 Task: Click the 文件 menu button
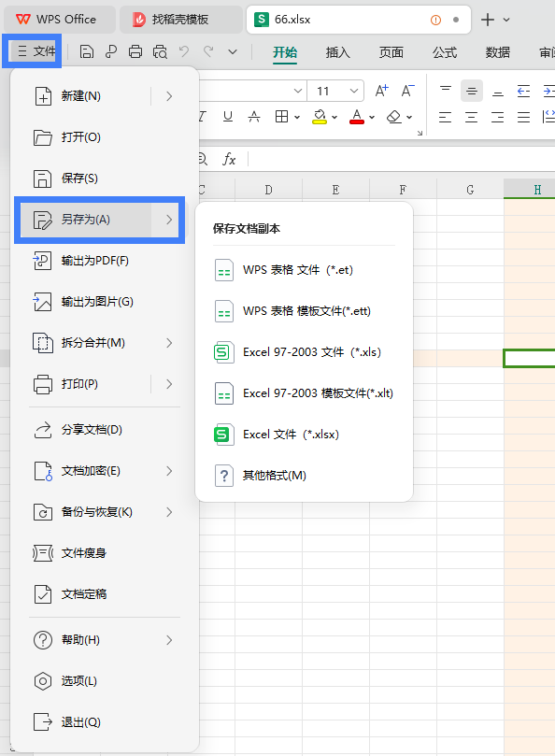[36, 50]
